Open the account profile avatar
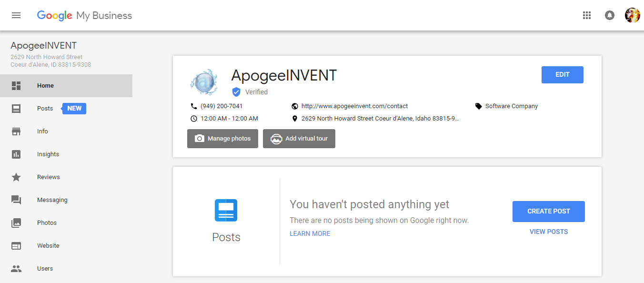 [632, 15]
